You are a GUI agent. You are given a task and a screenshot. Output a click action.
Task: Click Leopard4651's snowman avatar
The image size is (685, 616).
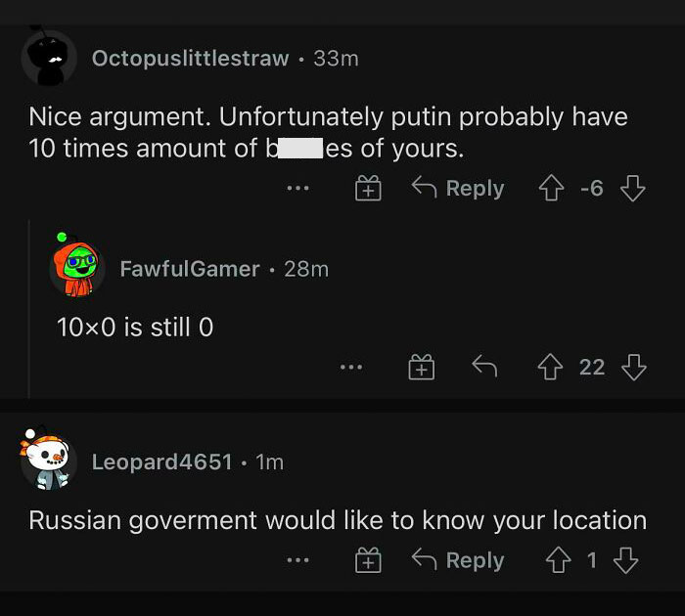click(49, 461)
